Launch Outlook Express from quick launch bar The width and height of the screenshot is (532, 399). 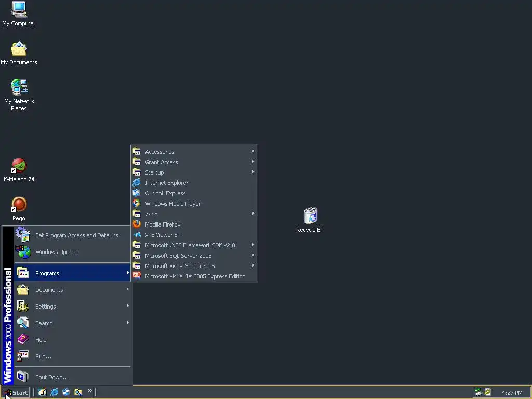tap(66, 392)
